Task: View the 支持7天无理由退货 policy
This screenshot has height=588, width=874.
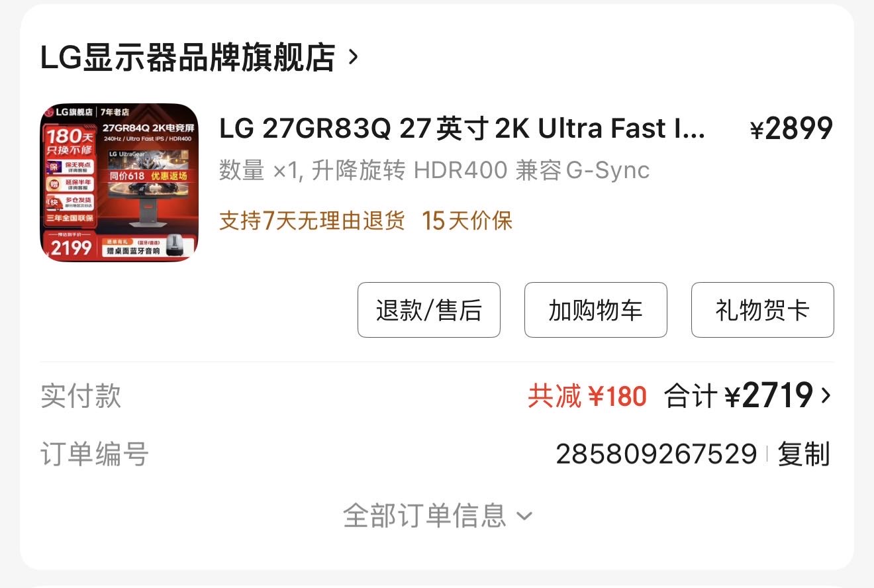Action: click(x=312, y=220)
